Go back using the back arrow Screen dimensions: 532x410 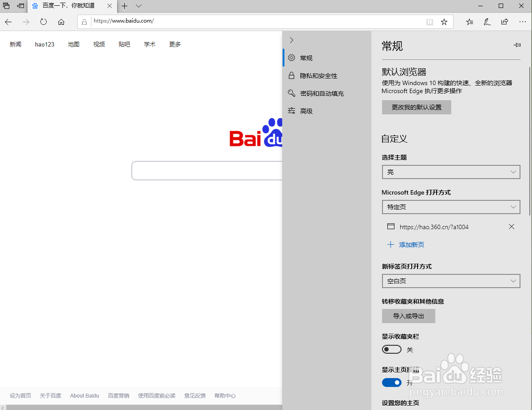[8, 22]
